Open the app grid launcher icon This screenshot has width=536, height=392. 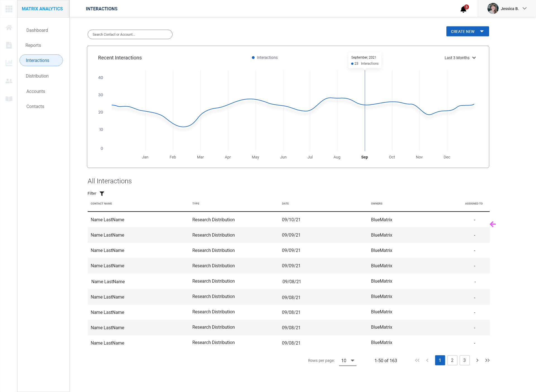[9, 9]
